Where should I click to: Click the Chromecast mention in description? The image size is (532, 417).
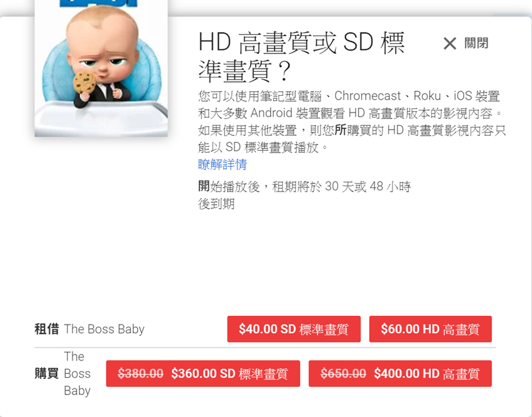pos(368,96)
